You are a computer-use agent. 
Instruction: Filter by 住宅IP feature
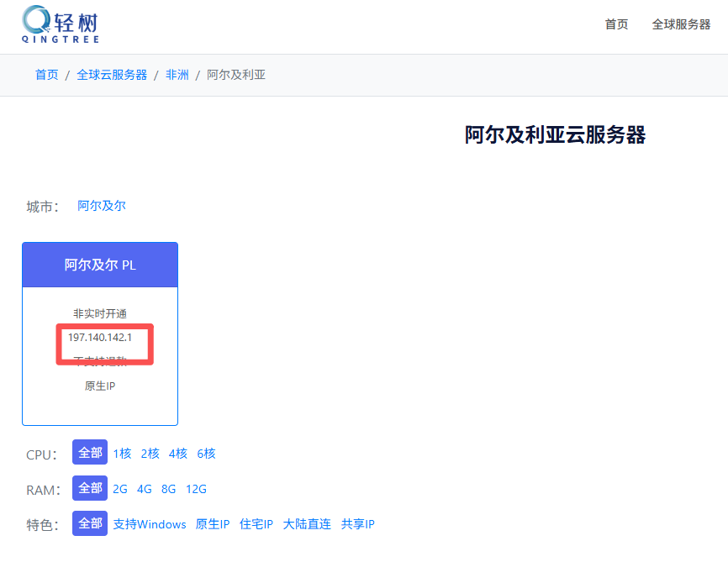tap(256, 524)
